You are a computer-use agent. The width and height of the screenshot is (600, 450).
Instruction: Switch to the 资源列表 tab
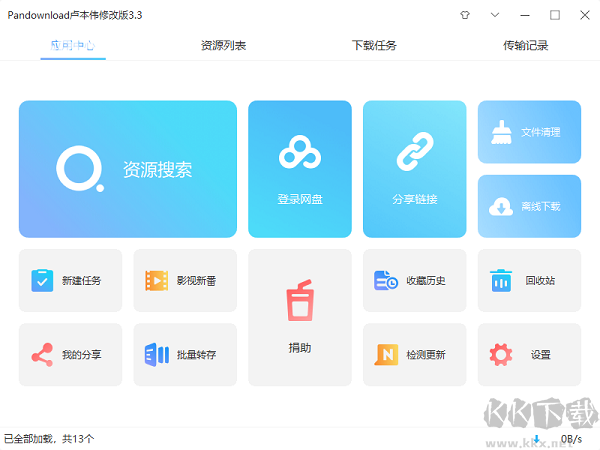[223, 46]
